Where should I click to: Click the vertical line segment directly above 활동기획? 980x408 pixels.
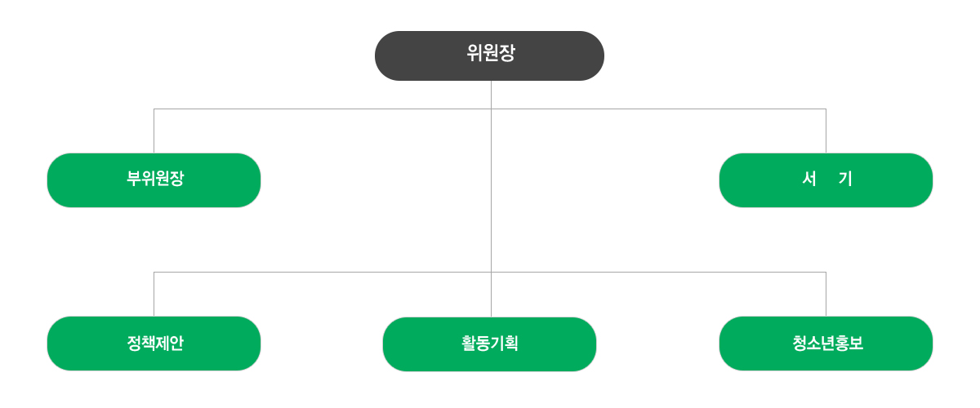click(x=491, y=295)
